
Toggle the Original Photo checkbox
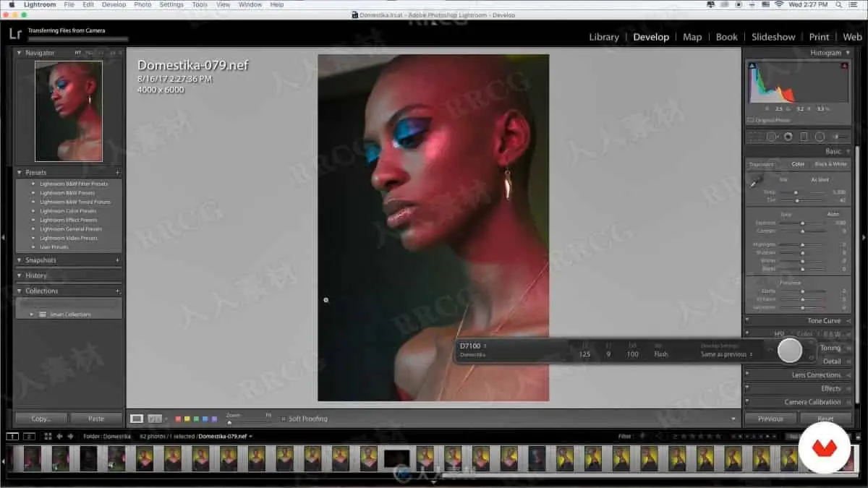pos(750,120)
